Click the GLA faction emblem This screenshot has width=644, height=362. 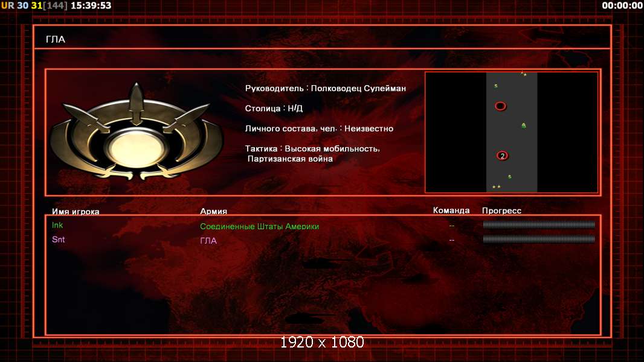point(137,132)
